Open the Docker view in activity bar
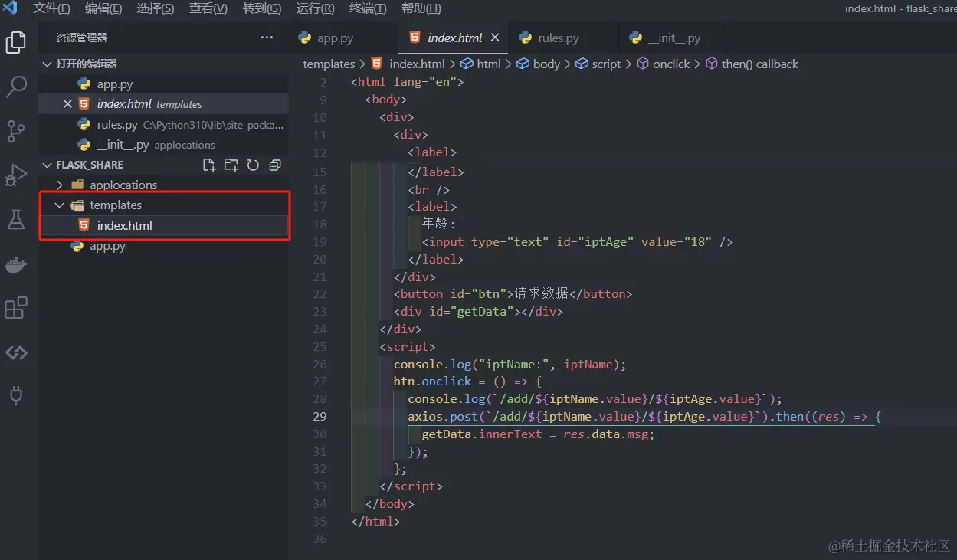The height and width of the screenshot is (560, 957). (x=16, y=265)
